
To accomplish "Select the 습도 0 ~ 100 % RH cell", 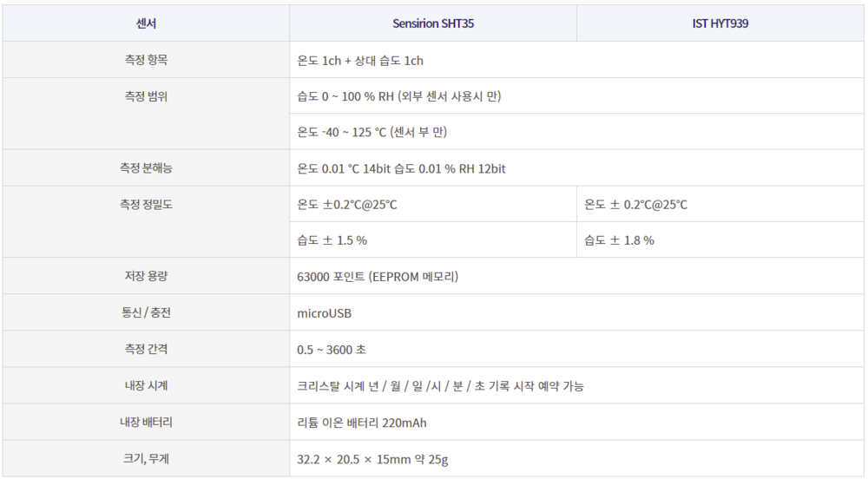I will (398, 96).
